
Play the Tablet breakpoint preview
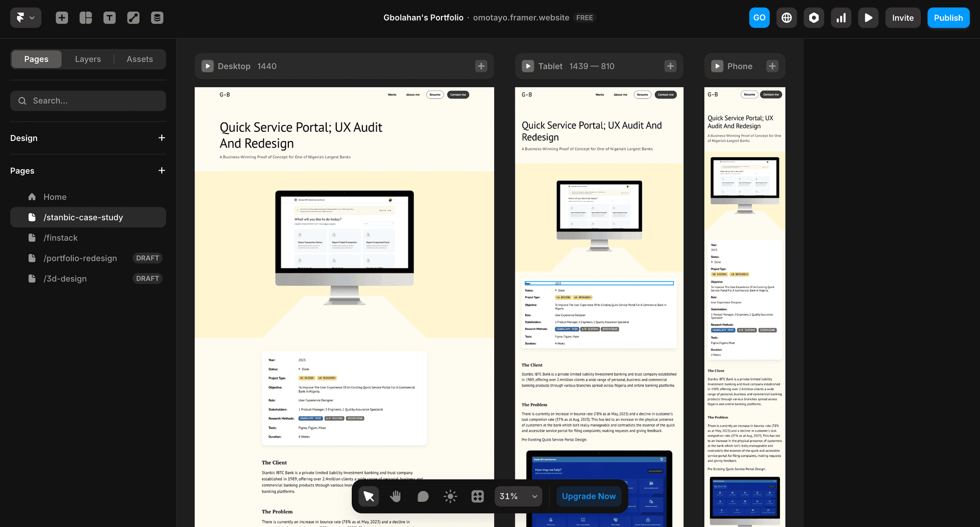pos(528,66)
